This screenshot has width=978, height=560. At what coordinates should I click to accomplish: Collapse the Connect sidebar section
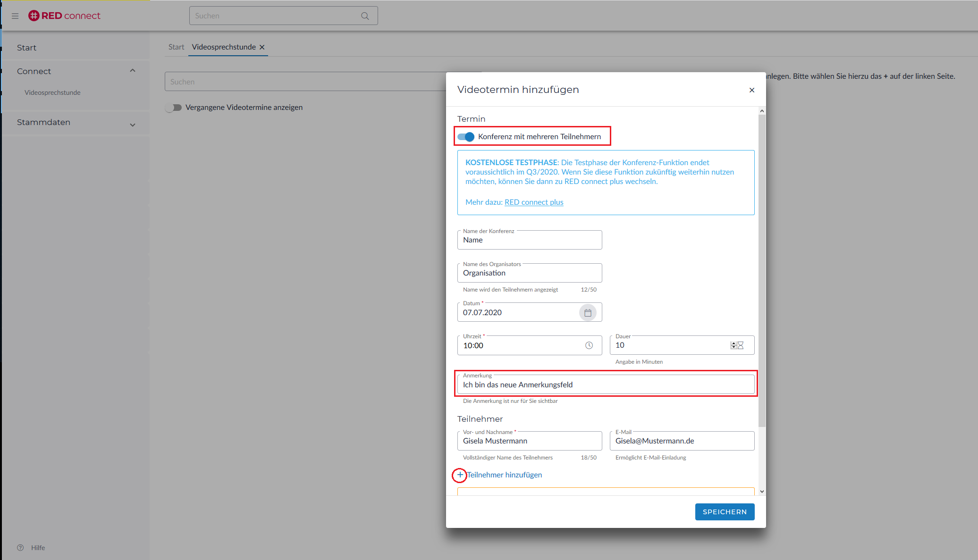(133, 71)
